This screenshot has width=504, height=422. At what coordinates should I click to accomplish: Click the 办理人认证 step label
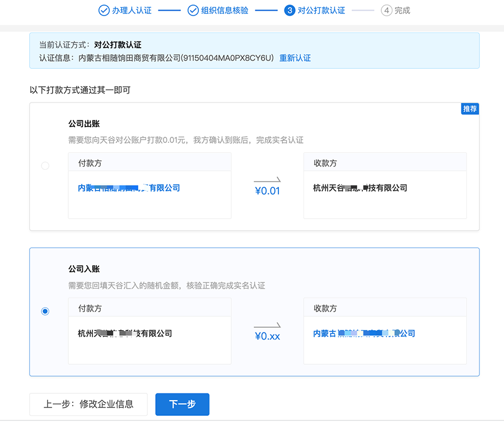tap(133, 10)
